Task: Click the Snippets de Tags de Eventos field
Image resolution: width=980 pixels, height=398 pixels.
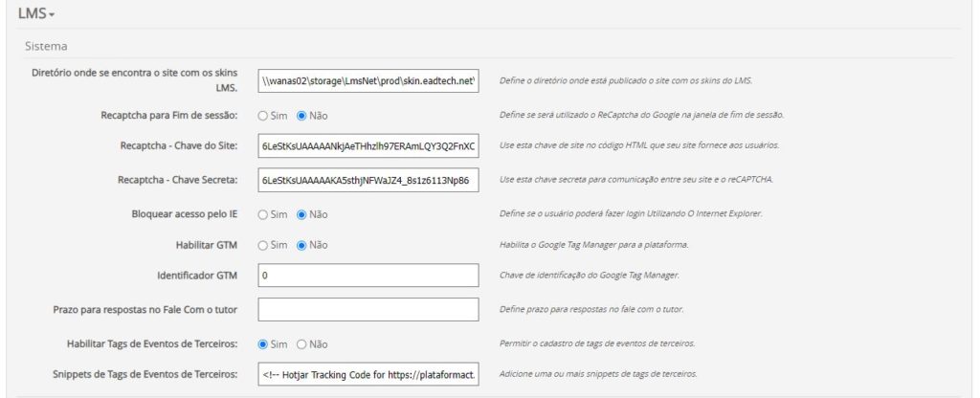Action: tap(368, 374)
